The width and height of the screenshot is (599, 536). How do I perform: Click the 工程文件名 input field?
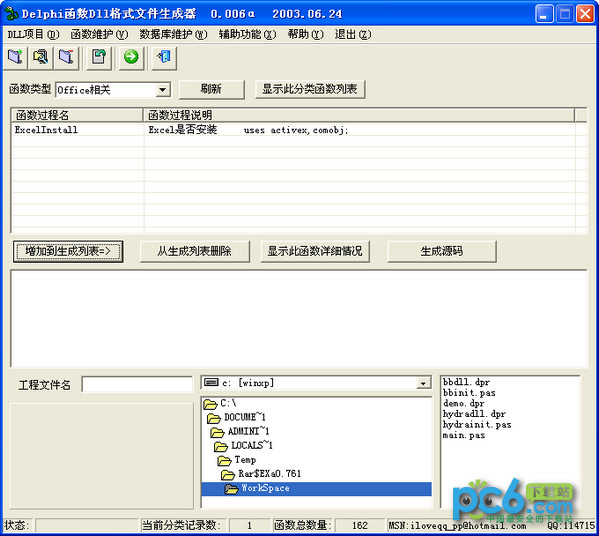pos(137,384)
